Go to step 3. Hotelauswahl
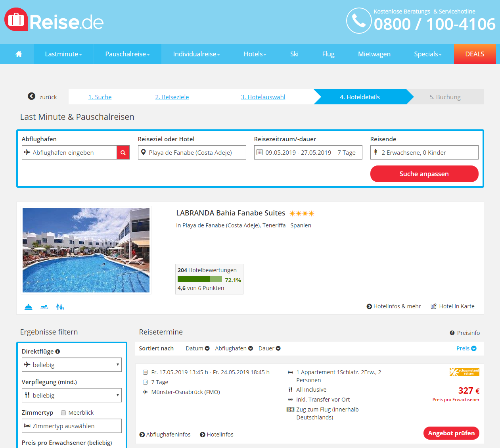 pyautogui.click(x=263, y=97)
